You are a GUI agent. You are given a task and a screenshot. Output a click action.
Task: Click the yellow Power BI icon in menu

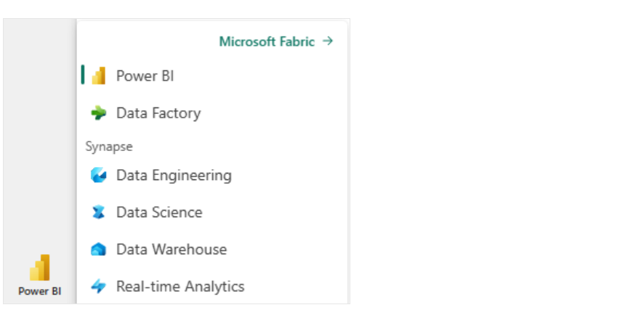click(x=99, y=76)
